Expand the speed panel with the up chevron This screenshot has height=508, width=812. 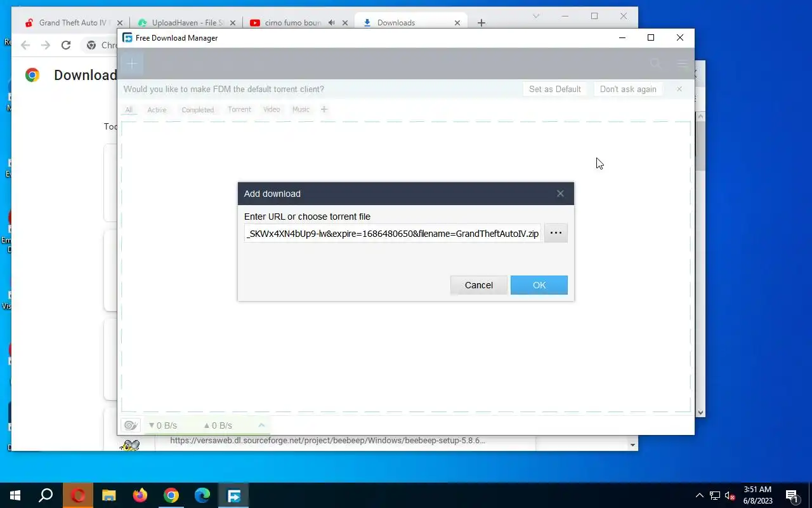point(261,425)
